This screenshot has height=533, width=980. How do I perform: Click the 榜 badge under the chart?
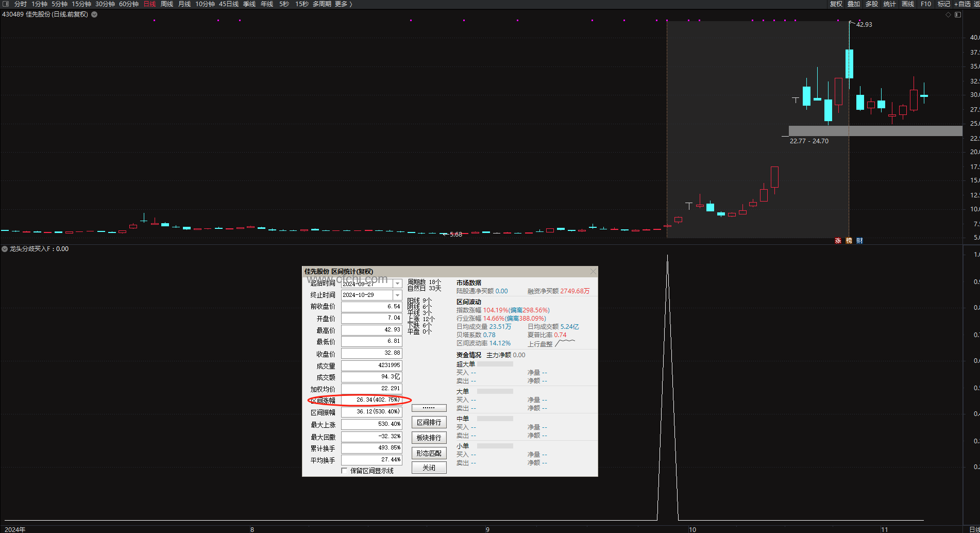849,241
